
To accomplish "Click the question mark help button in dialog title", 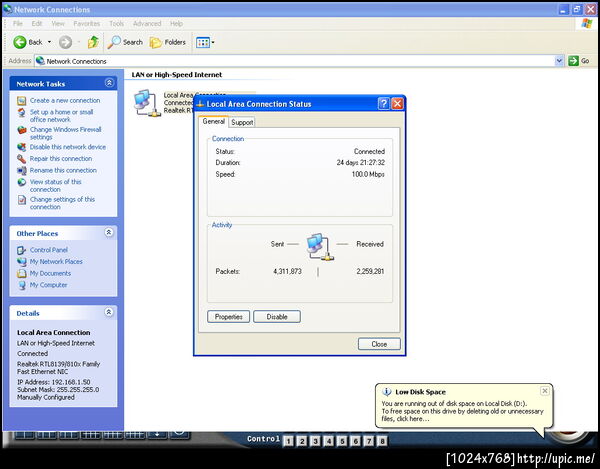I will 383,103.
